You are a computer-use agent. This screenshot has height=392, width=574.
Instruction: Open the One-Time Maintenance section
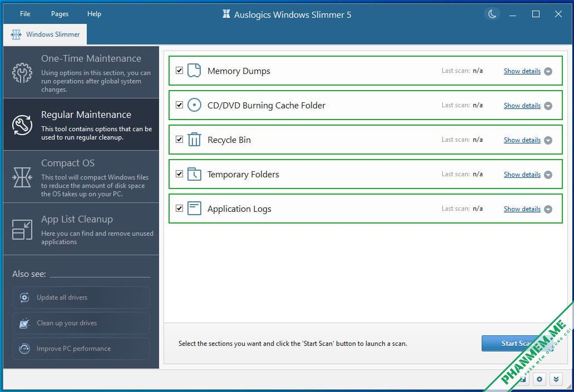pyautogui.click(x=81, y=72)
